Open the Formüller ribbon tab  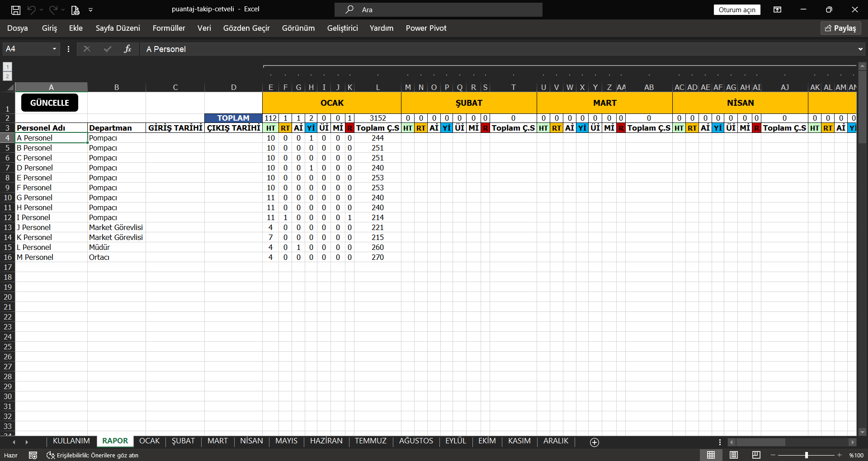tap(169, 28)
